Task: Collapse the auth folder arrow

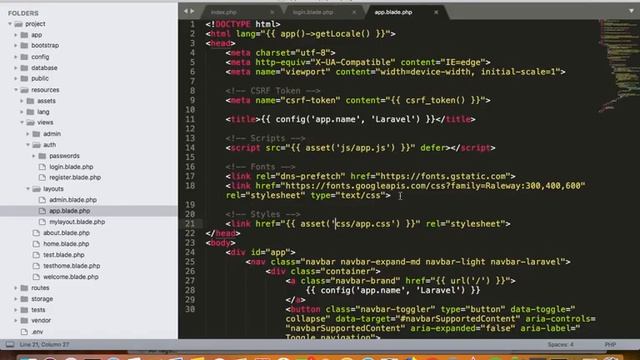Action: coord(28,145)
